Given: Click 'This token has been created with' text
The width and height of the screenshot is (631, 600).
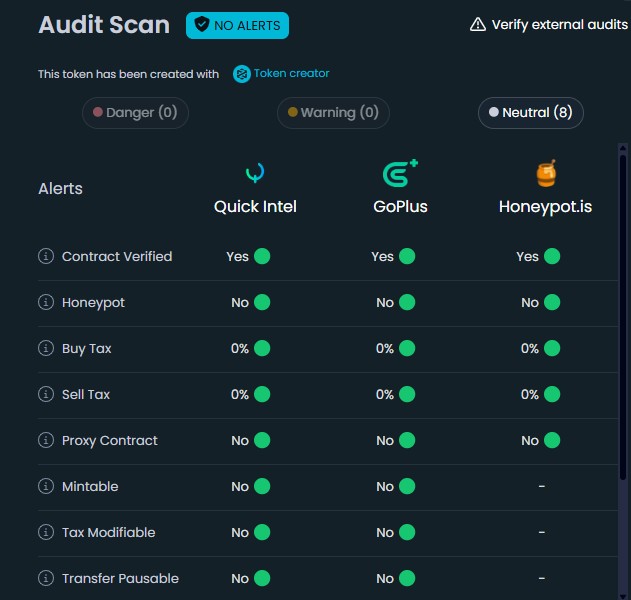Looking at the screenshot, I should [x=128, y=74].
